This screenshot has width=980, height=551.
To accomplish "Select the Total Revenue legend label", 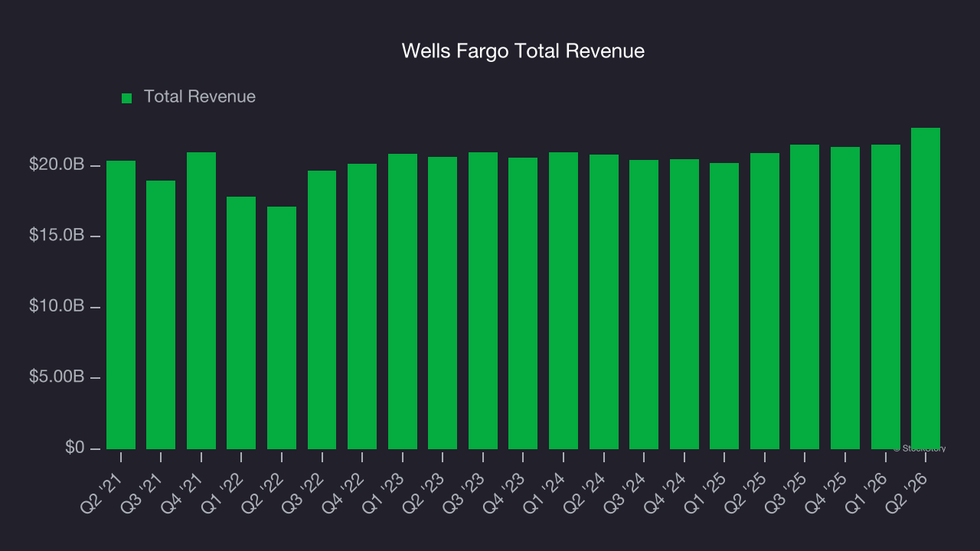I will point(200,97).
